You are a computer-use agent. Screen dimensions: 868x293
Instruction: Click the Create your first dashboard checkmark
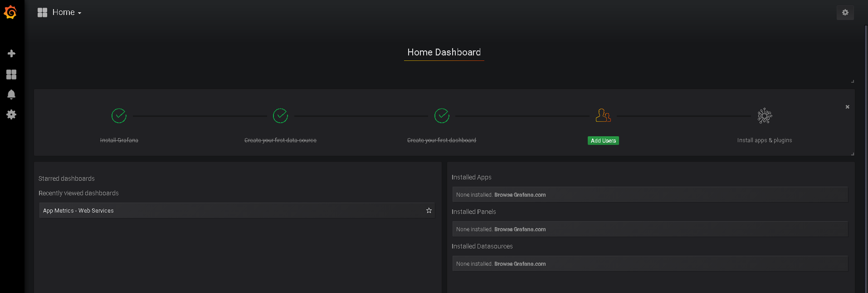442,116
